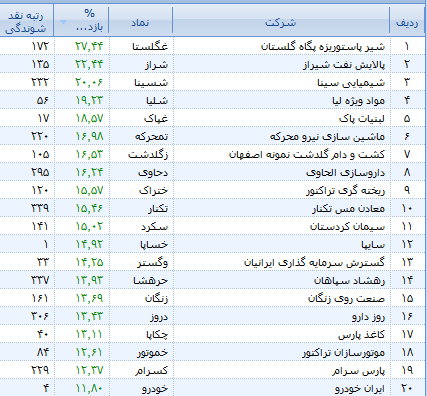The height and width of the screenshot is (396, 427).
Task: Click symbol دروز
Action: pos(159,316)
